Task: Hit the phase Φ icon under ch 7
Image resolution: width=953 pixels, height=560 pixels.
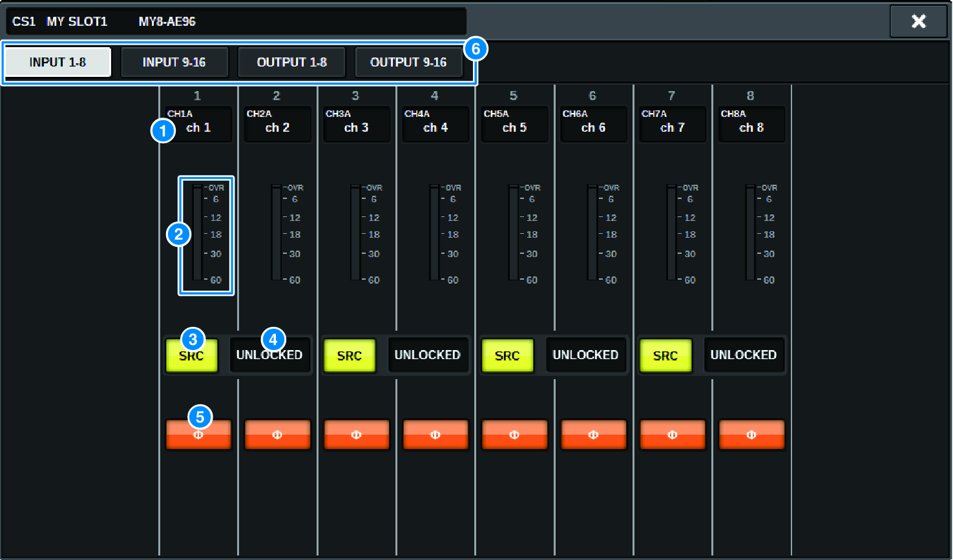Action: pyautogui.click(x=672, y=434)
